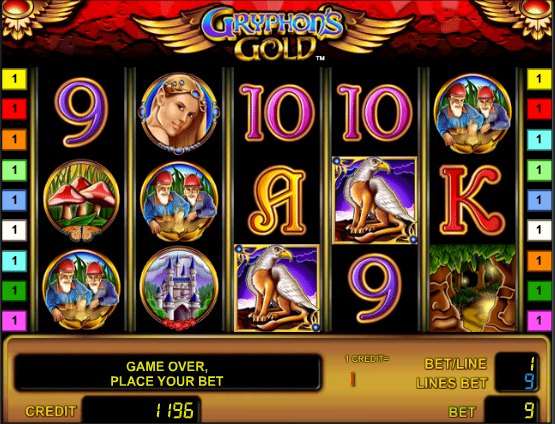Click the white payline marker on right

pyautogui.click(x=539, y=230)
